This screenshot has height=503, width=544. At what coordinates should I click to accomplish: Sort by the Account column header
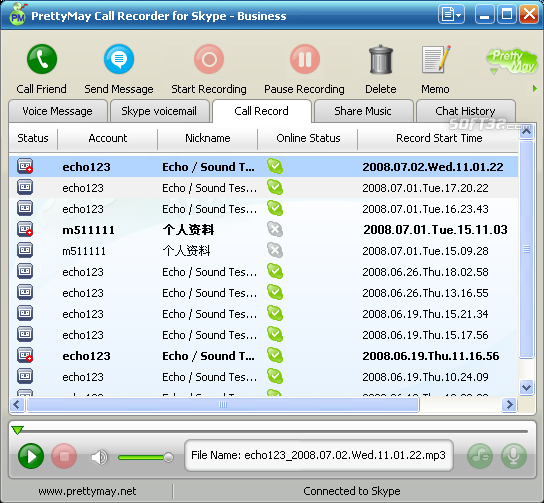click(x=108, y=138)
